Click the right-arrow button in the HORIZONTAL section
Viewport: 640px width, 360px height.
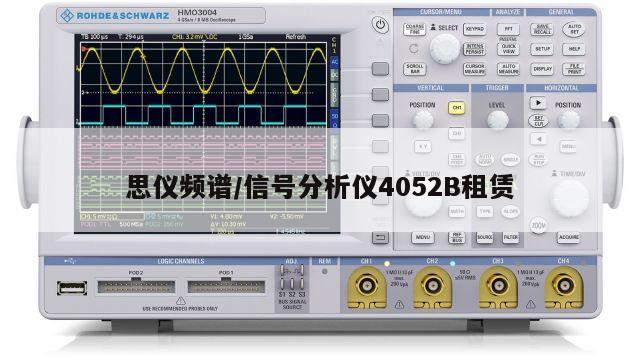(538, 103)
